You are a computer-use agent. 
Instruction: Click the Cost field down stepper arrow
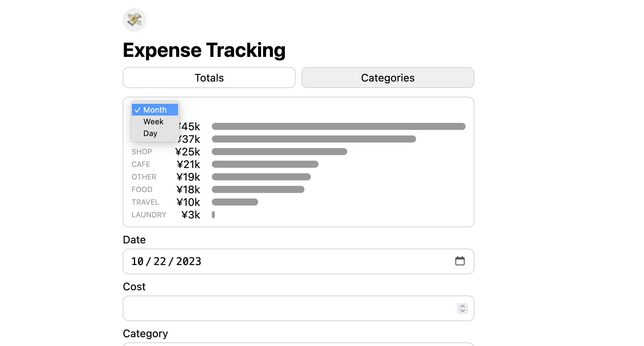(462, 311)
